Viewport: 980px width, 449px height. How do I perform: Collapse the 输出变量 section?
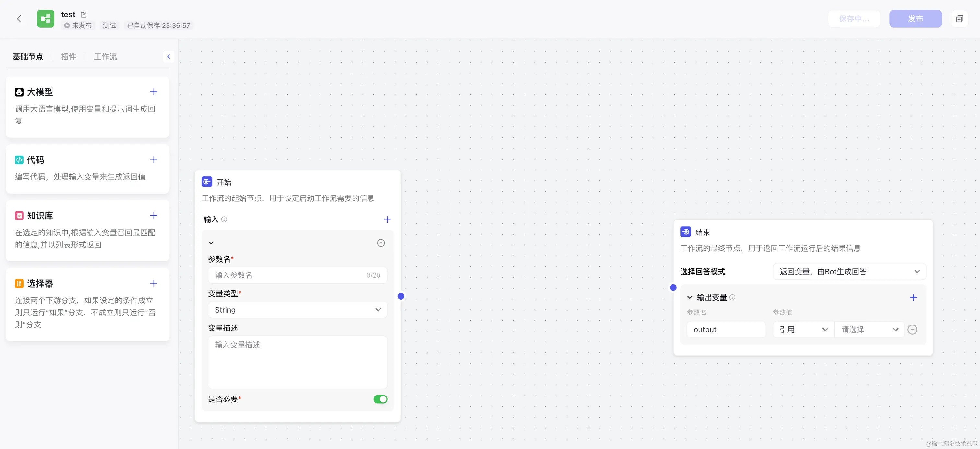[689, 297]
